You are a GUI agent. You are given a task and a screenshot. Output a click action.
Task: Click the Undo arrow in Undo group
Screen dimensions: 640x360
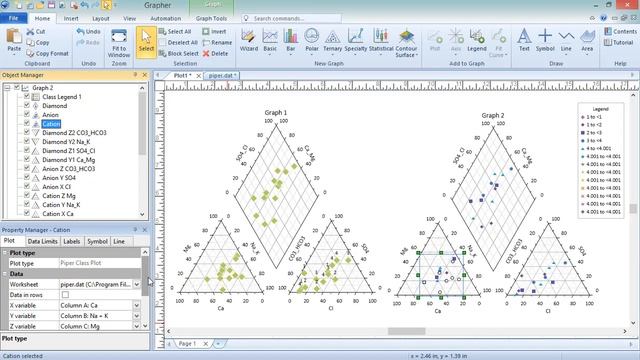[80, 31]
